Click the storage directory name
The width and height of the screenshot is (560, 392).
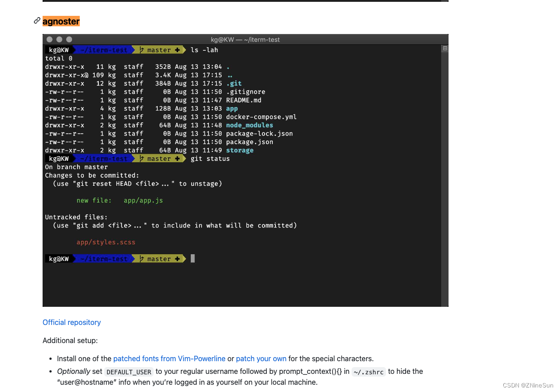[x=240, y=150]
